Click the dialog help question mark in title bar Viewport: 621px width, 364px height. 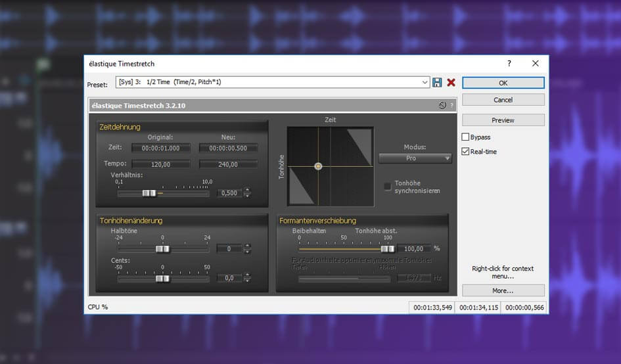509,64
